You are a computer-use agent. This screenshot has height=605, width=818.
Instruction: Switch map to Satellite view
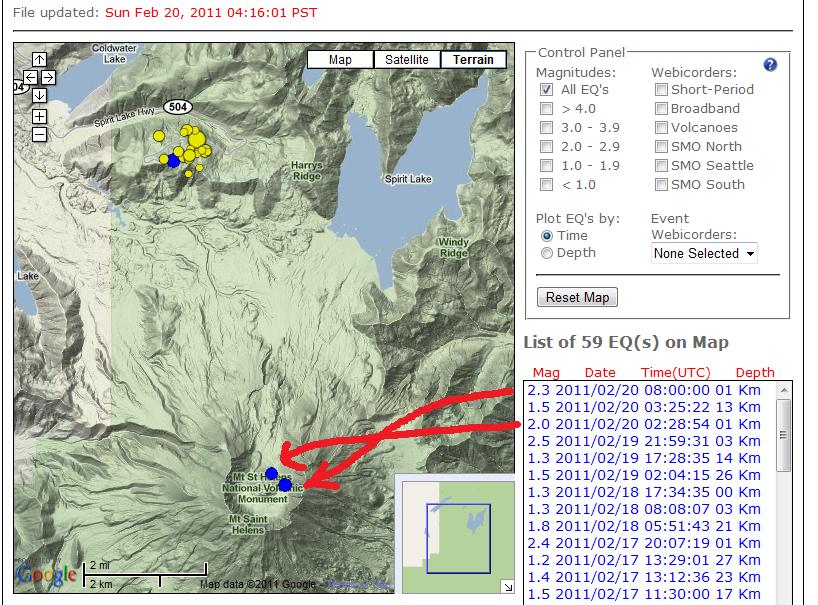pyautogui.click(x=407, y=60)
